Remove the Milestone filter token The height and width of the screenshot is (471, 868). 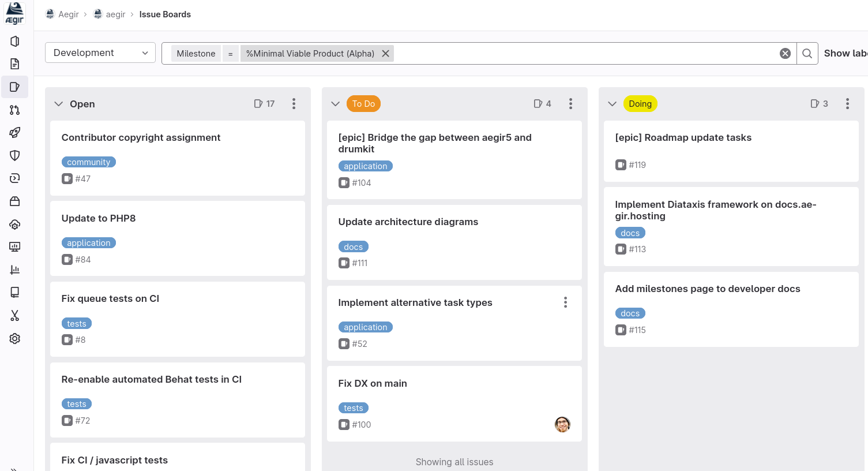[x=386, y=53]
